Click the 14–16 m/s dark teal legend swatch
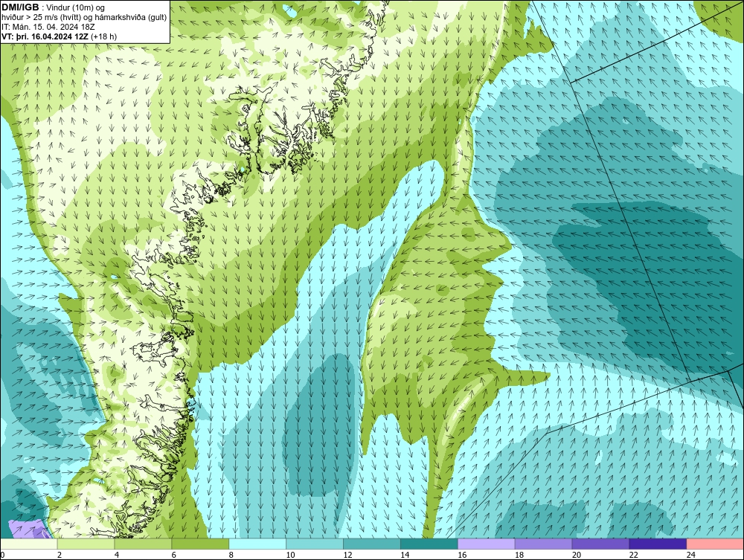Screen dimensions: 744x560 click(429, 544)
